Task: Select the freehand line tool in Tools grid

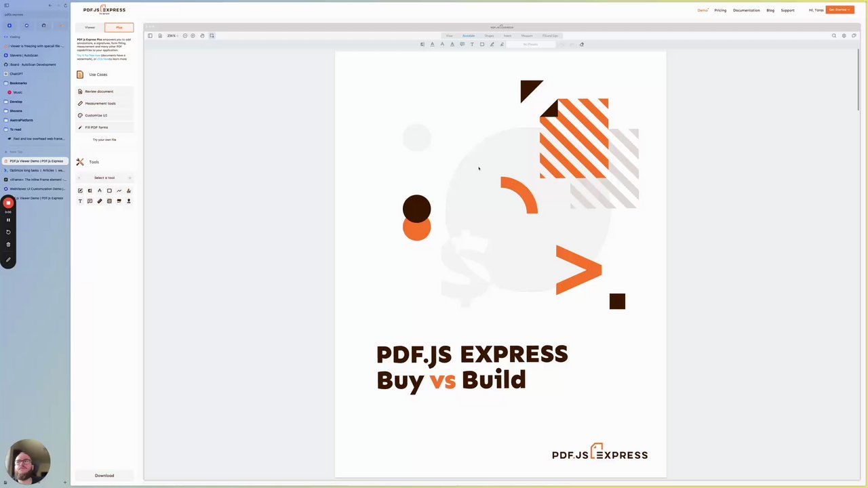Action: point(119,191)
